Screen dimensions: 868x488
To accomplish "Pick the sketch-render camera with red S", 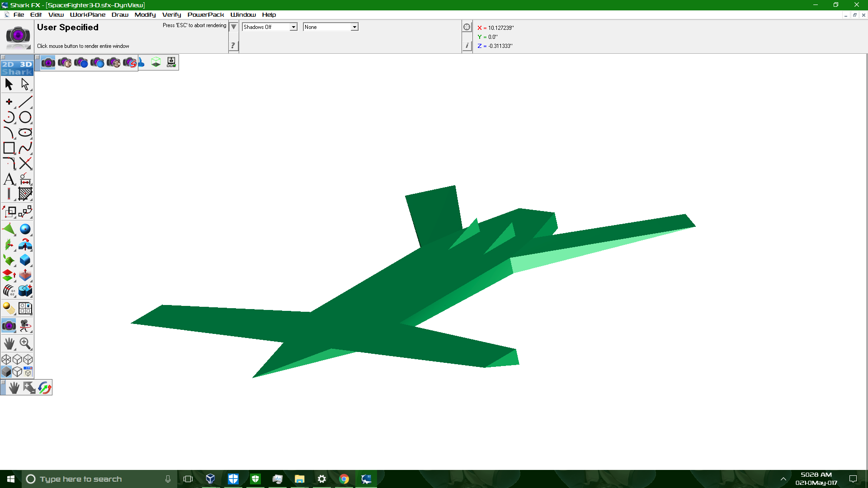I will click(x=130, y=62).
